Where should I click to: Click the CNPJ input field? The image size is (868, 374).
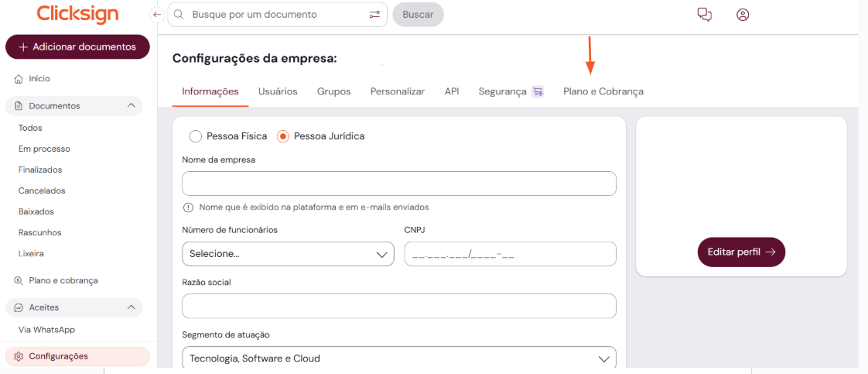[x=510, y=254]
